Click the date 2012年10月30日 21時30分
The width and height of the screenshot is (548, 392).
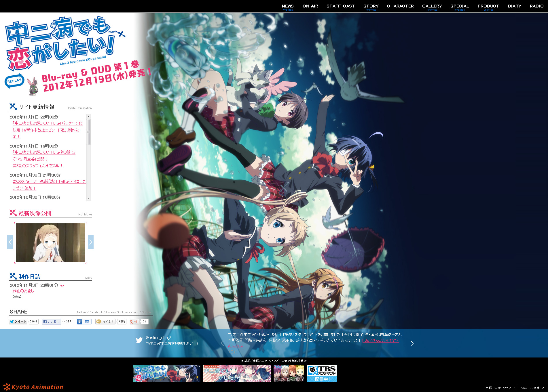coord(35,175)
